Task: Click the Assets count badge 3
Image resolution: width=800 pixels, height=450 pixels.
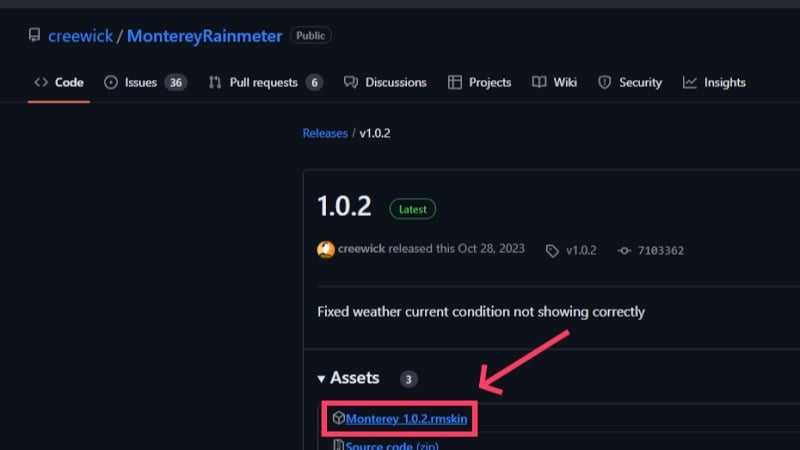Action: (x=408, y=379)
